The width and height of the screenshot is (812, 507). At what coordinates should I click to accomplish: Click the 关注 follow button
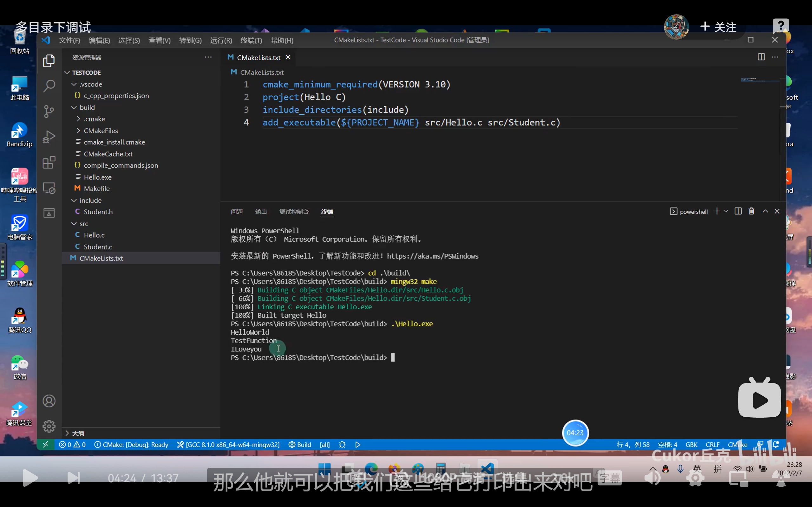718,27
